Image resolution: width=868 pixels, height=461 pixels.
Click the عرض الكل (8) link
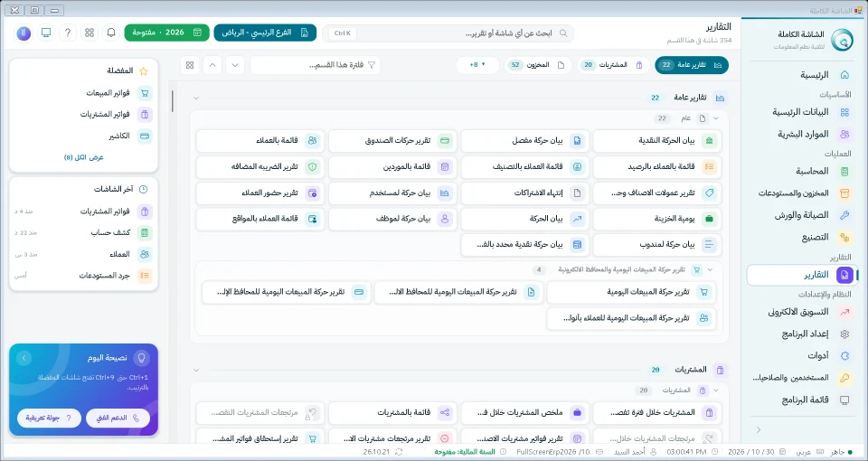(x=83, y=157)
